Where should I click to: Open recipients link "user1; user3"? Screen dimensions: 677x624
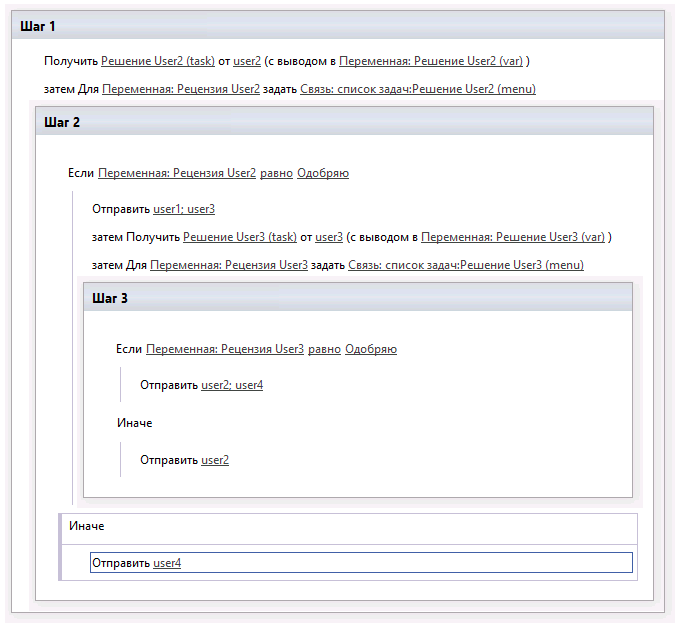(184, 209)
